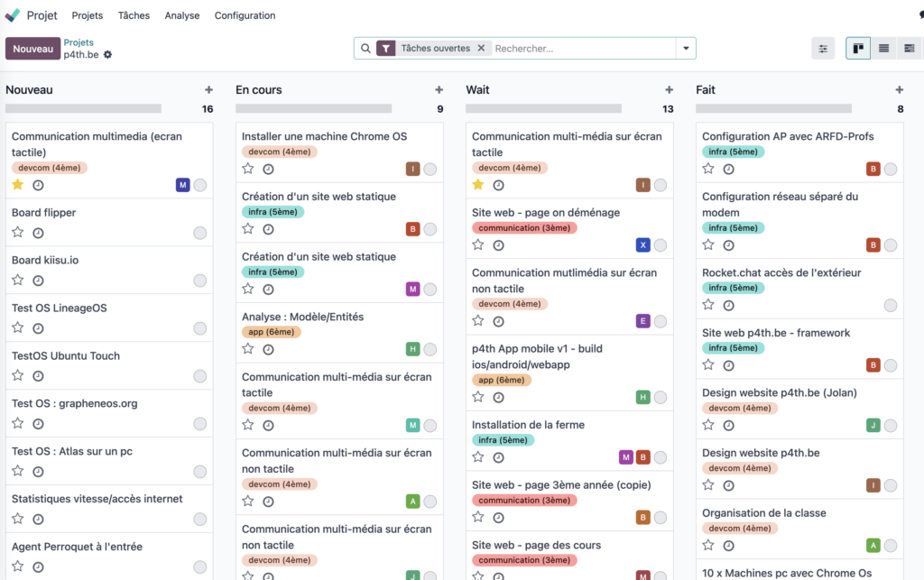Click the plus icon in the Fait column
This screenshot has width=924, height=580.
pyautogui.click(x=899, y=90)
